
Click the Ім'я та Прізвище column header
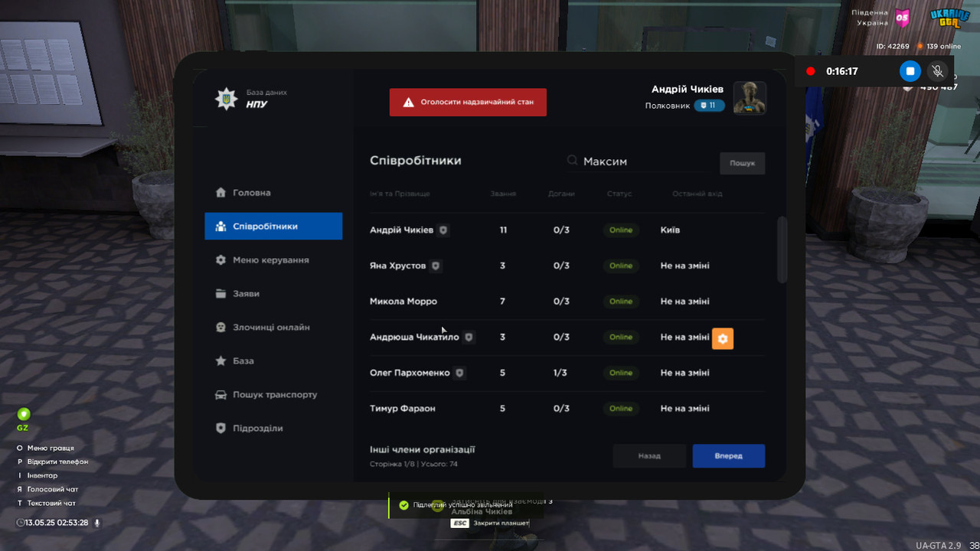400,194
